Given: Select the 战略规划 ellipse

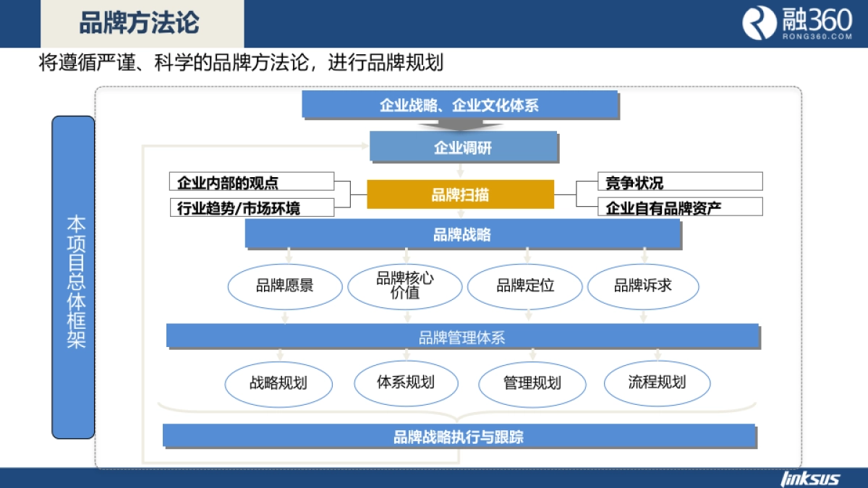Looking at the screenshot, I should coord(278,383).
